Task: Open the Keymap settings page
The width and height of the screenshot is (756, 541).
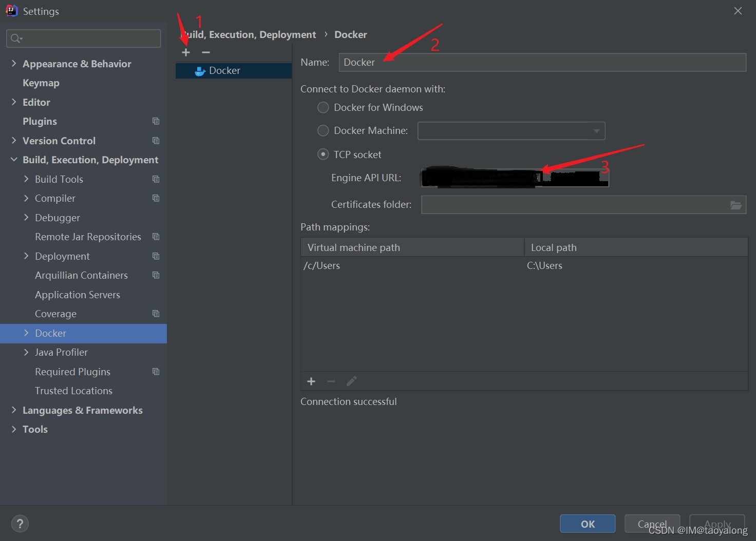Action: tap(41, 83)
